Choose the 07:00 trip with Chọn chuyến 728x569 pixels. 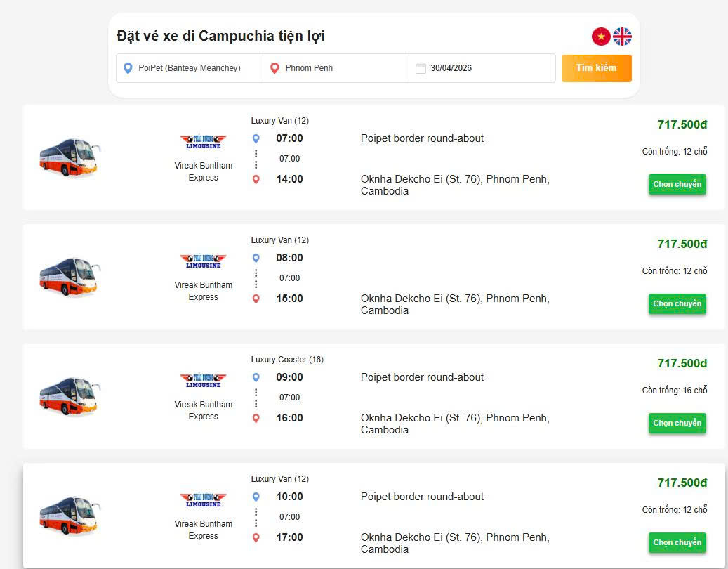(x=677, y=185)
